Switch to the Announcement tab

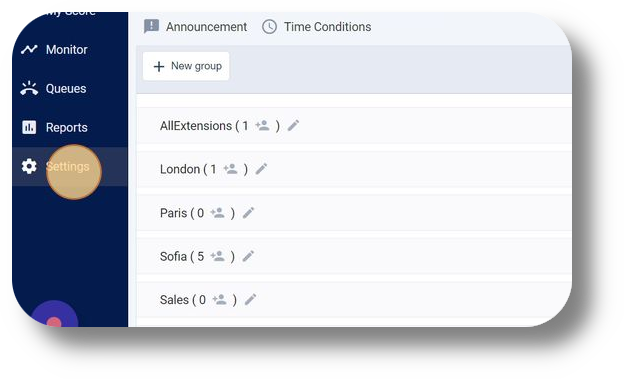click(195, 27)
